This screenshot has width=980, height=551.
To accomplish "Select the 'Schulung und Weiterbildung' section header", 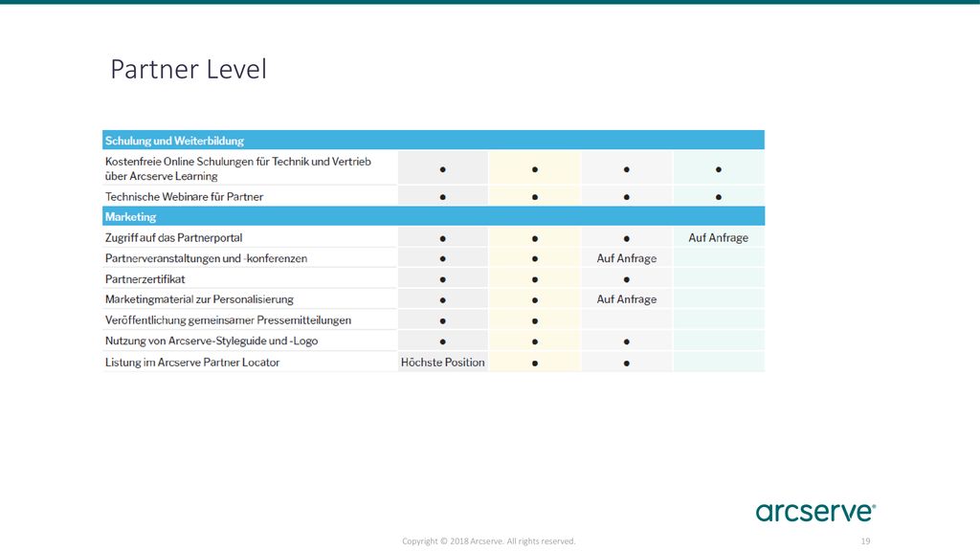I will (434, 140).
